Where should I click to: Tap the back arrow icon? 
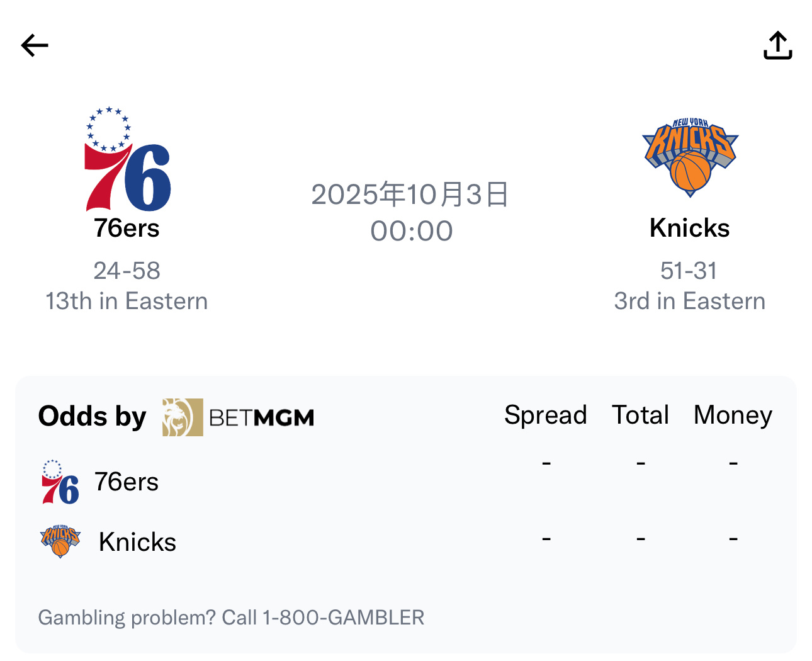coord(35,45)
